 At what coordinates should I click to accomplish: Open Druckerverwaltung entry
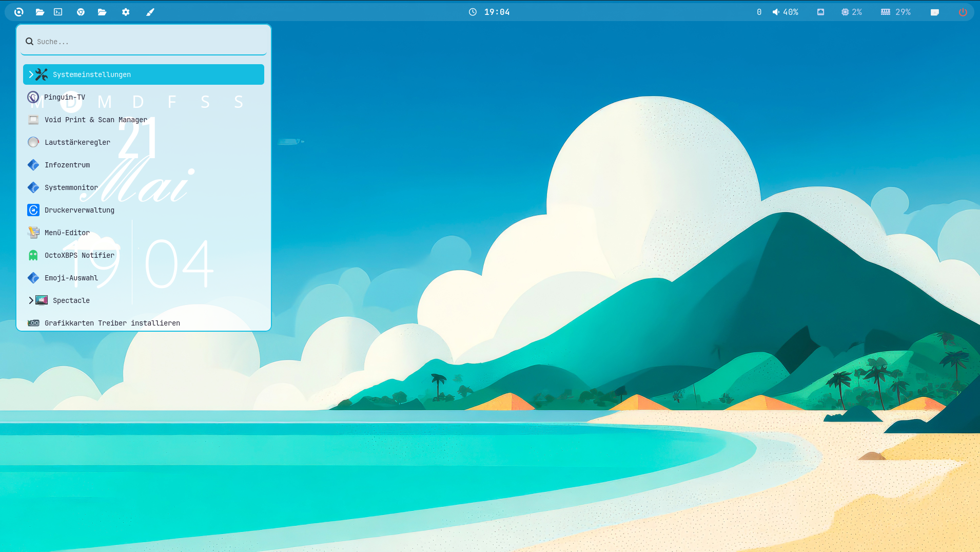(x=144, y=210)
